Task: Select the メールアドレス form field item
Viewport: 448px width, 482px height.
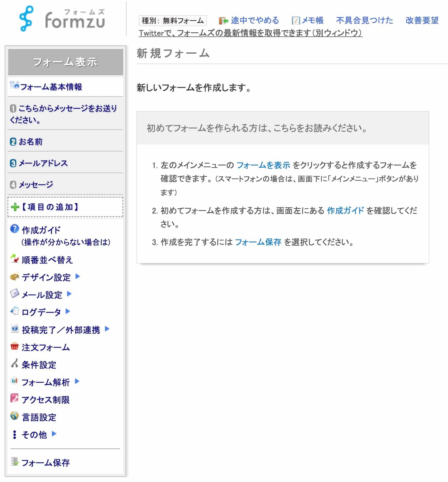Action: tap(43, 163)
